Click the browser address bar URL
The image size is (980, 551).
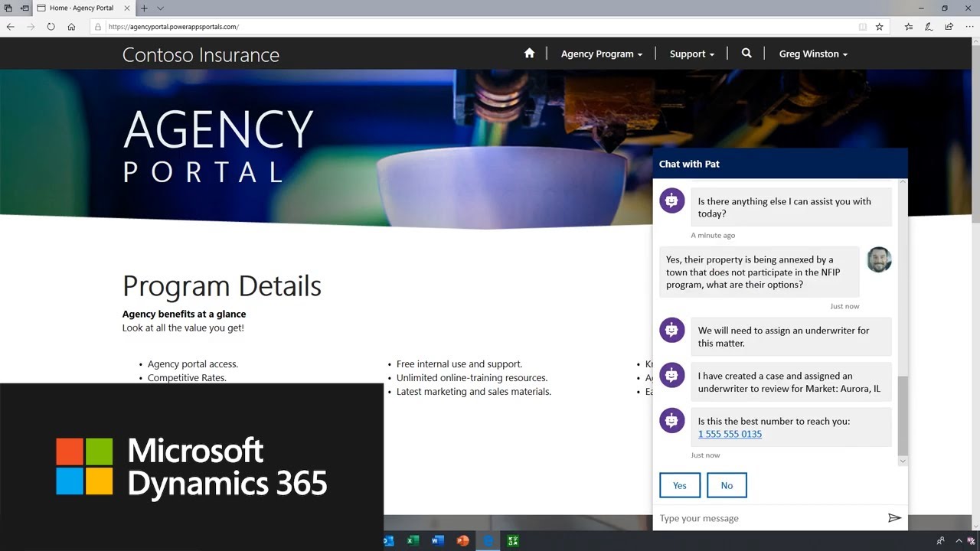174,27
